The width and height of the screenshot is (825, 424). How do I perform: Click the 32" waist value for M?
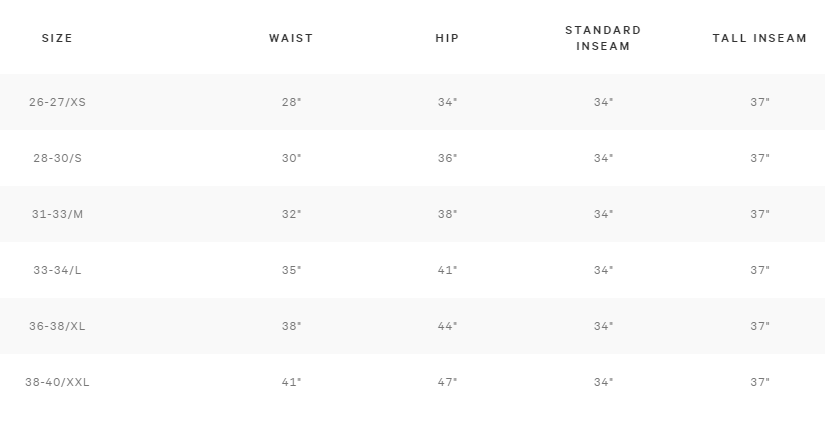coord(291,214)
